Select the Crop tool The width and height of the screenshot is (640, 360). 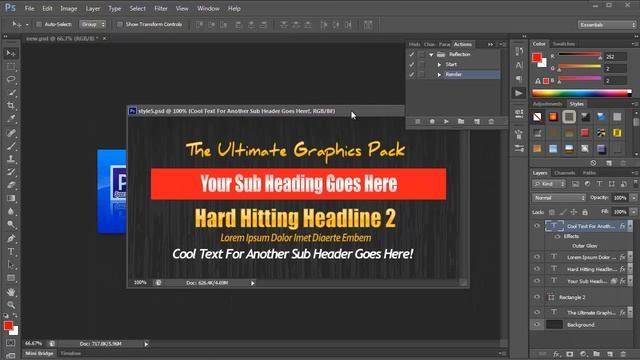coord(11,106)
